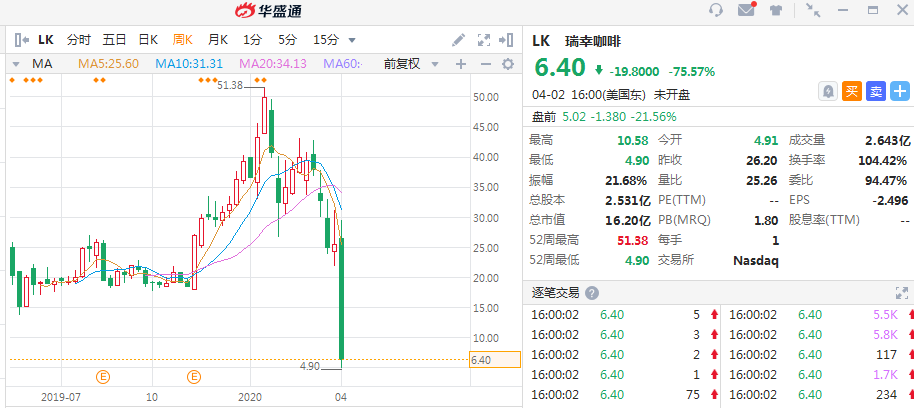Open chart indicator settings gear

coord(508,64)
